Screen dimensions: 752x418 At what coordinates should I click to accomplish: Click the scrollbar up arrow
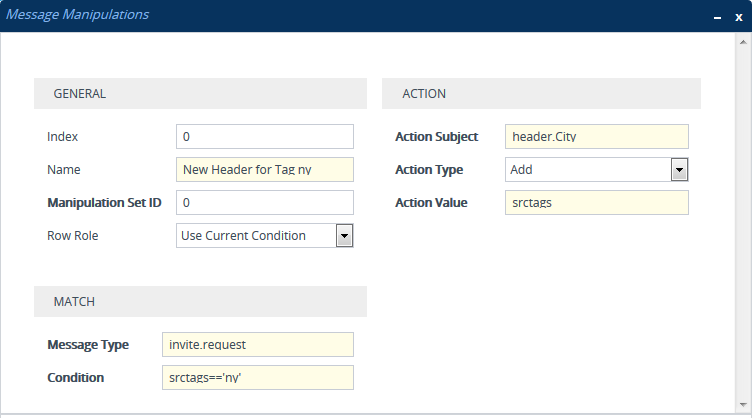(743, 43)
